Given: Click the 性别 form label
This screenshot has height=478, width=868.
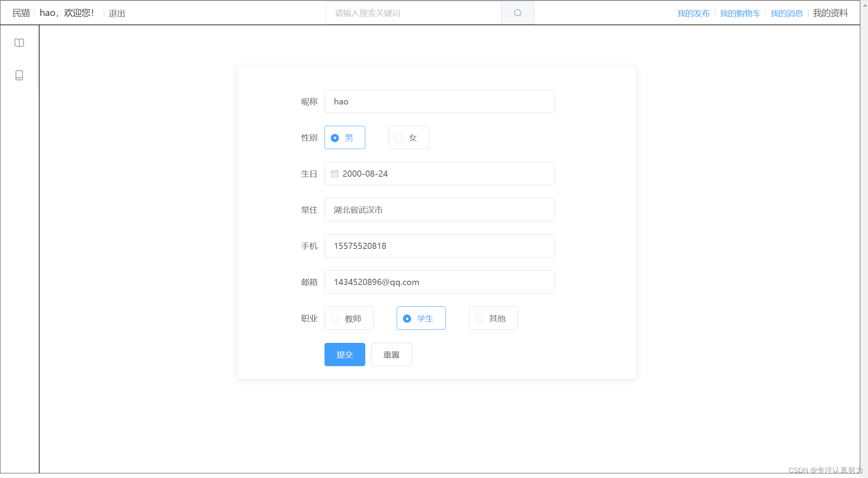Looking at the screenshot, I should pos(309,137).
